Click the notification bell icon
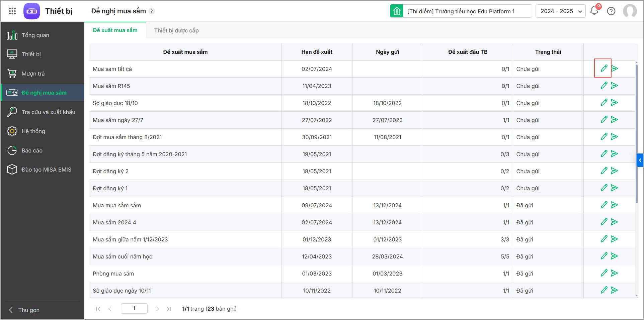 pos(594,11)
